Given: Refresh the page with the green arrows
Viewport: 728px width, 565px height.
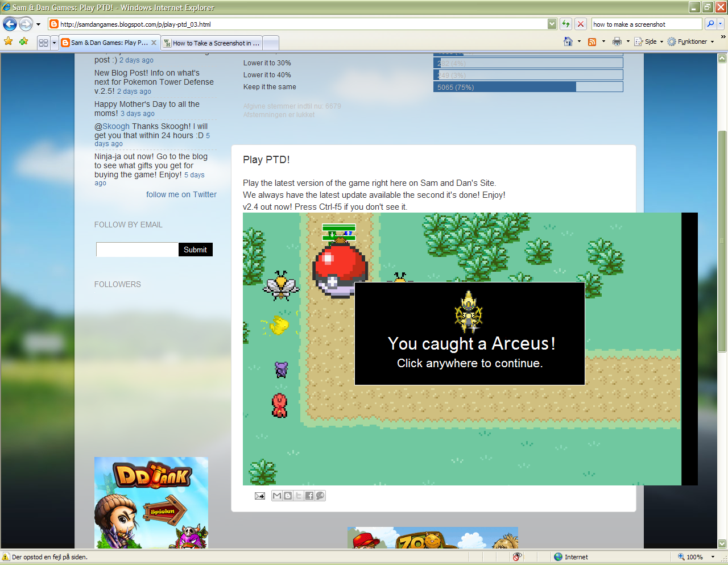Looking at the screenshot, I should tap(566, 24).
